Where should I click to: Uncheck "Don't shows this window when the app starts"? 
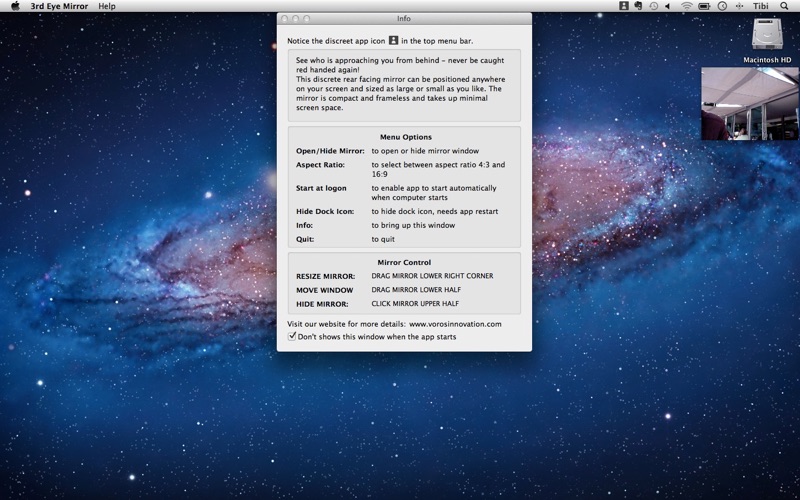(292, 337)
